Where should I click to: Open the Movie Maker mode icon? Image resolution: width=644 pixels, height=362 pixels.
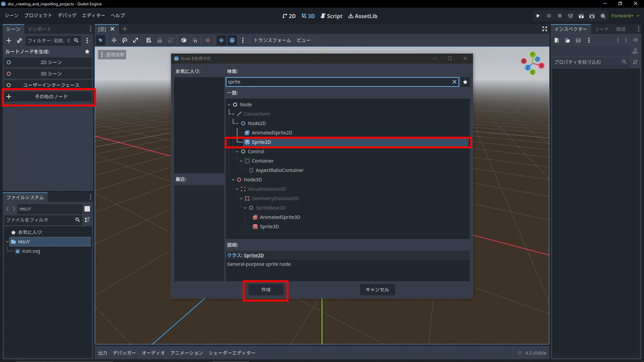[x=603, y=16]
